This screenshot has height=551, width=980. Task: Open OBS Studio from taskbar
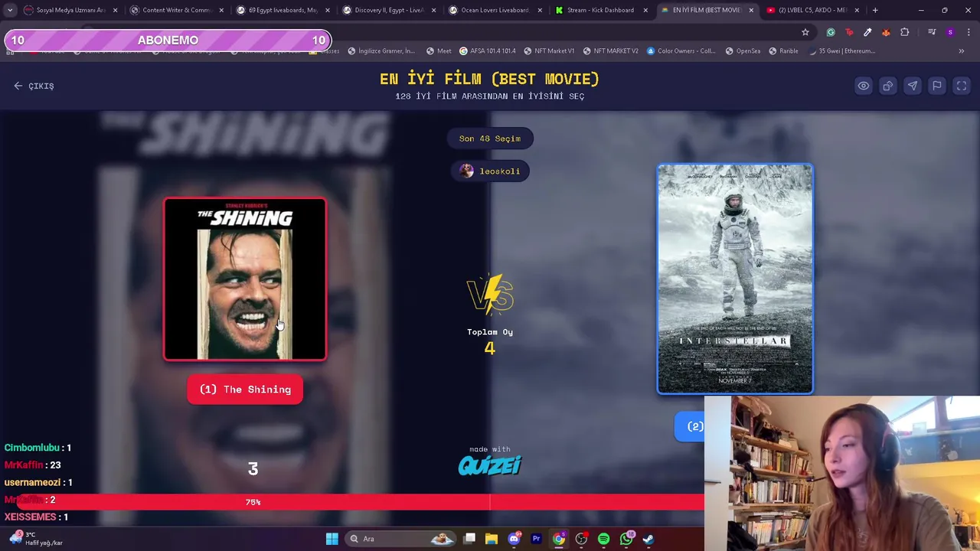click(581, 539)
